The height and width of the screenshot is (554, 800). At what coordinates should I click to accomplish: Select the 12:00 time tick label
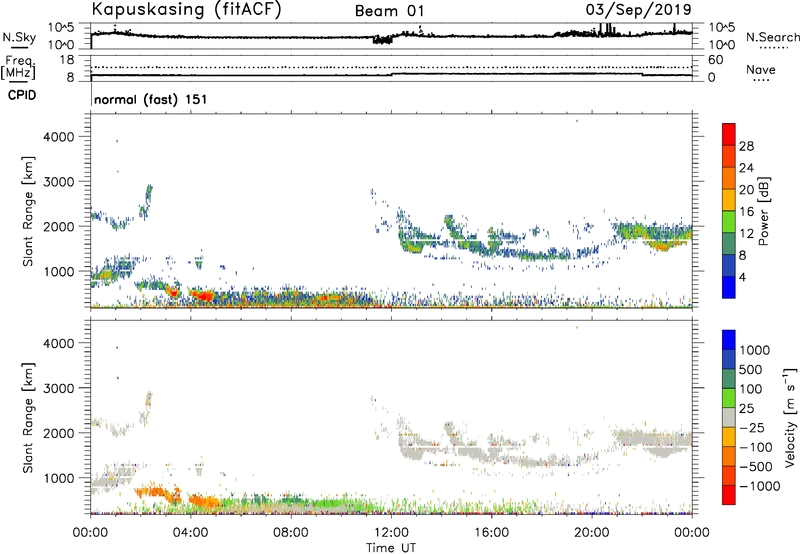point(391,533)
